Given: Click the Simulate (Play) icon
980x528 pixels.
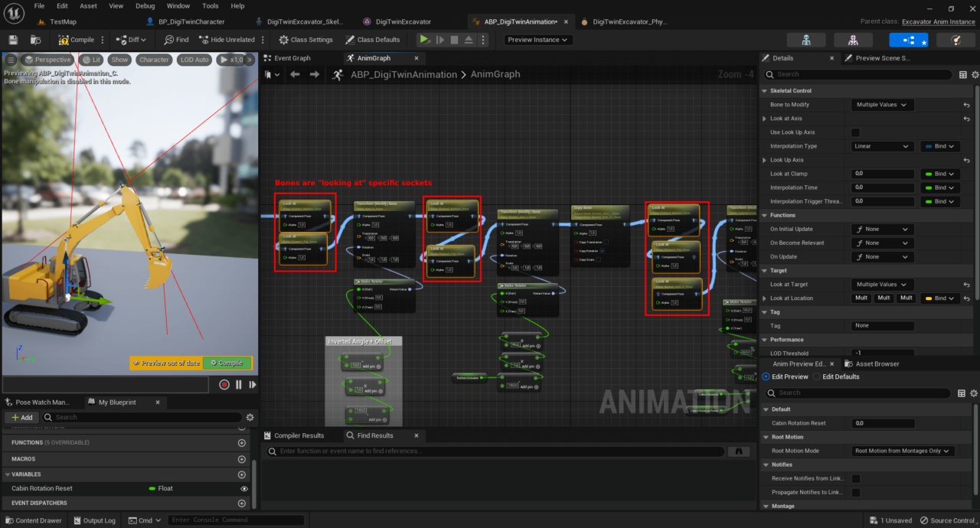Looking at the screenshot, I should tap(424, 39).
